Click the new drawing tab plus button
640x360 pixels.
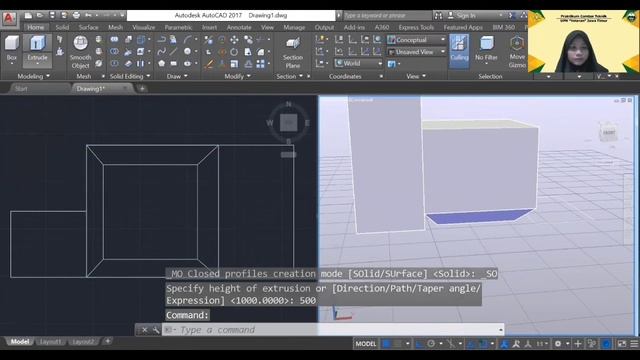142,89
